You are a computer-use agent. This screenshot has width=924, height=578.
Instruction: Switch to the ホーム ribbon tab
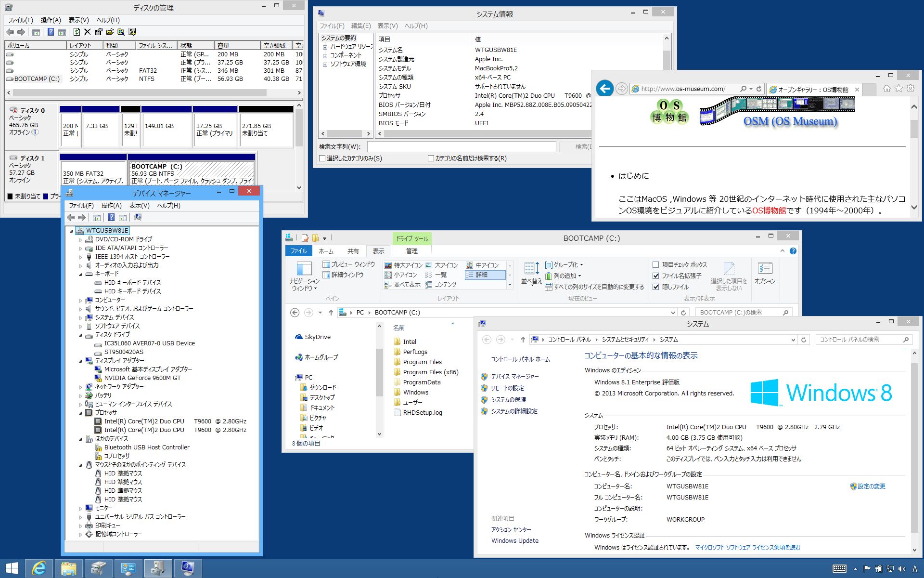click(326, 251)
